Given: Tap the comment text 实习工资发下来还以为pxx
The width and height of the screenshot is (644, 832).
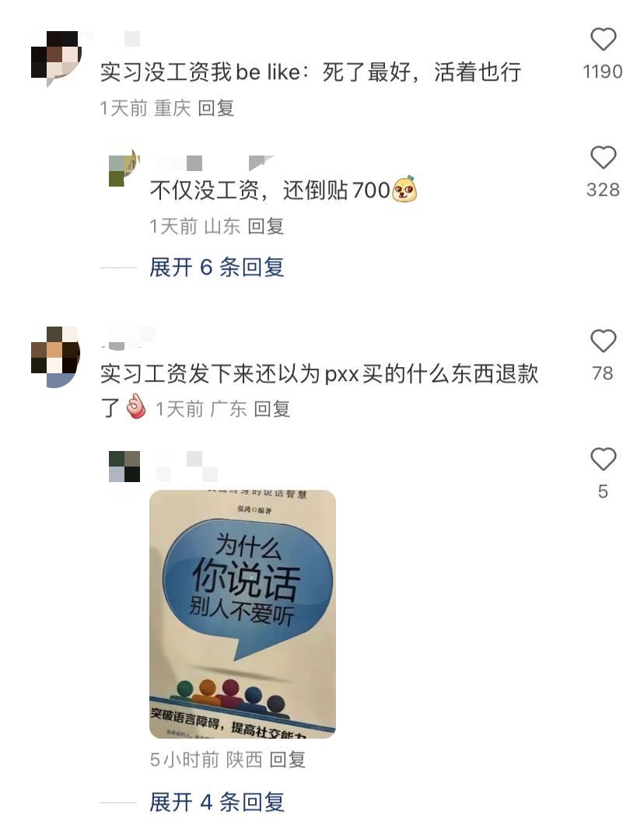Looking at the screenshot, I should tap(230, 374).
